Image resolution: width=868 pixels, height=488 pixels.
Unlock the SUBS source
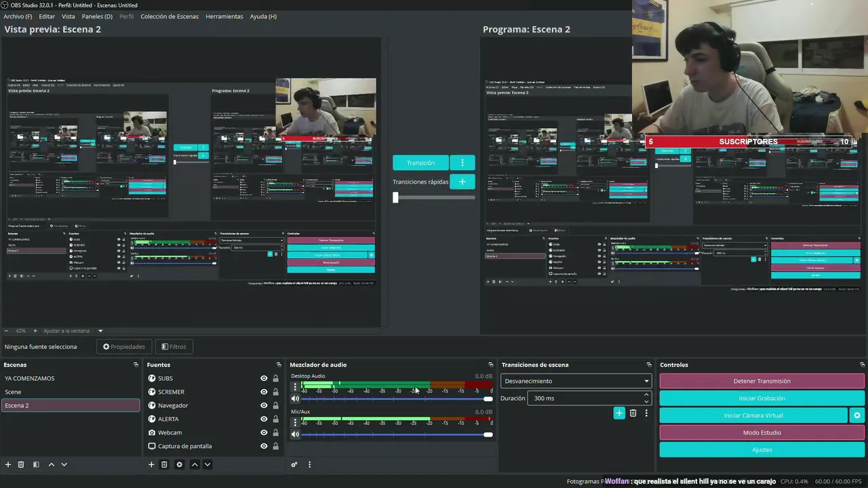(275, 378)
